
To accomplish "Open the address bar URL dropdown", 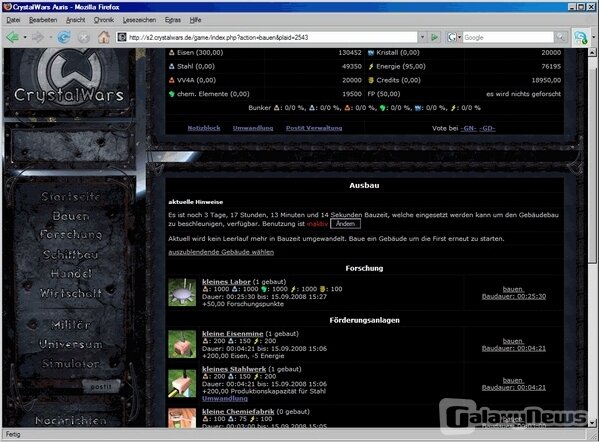I will (x=423, y=37).
